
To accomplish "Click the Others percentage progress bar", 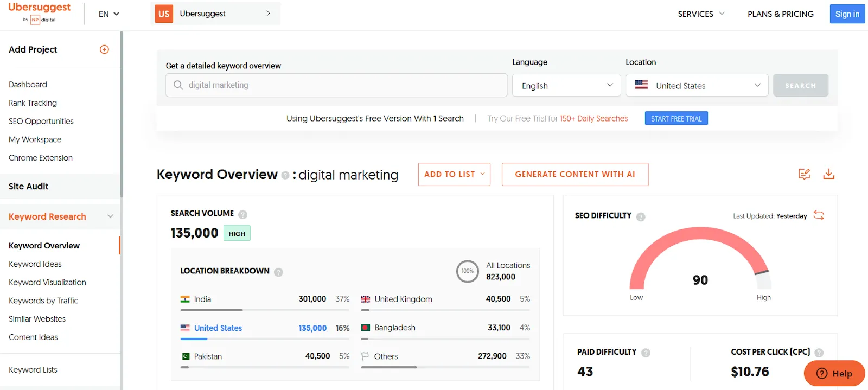I will [x=445, y=367].
